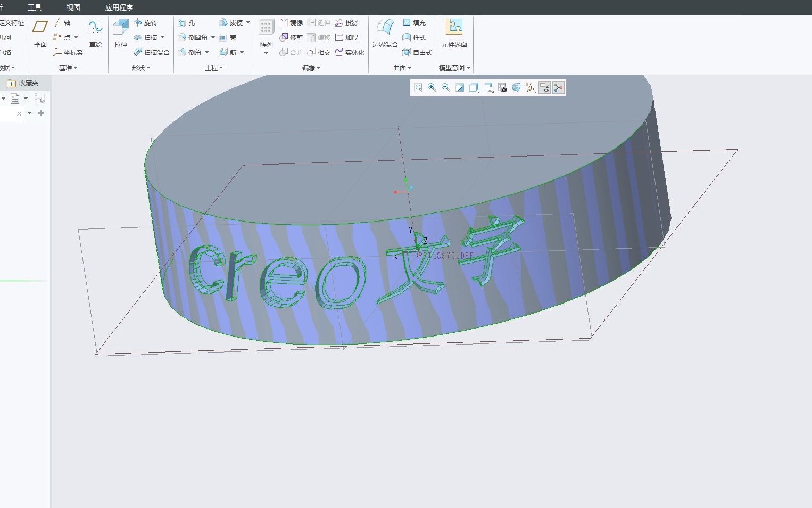Toggle spin center display button
This screenshot has height=508, width=812.
pos(558,87)
